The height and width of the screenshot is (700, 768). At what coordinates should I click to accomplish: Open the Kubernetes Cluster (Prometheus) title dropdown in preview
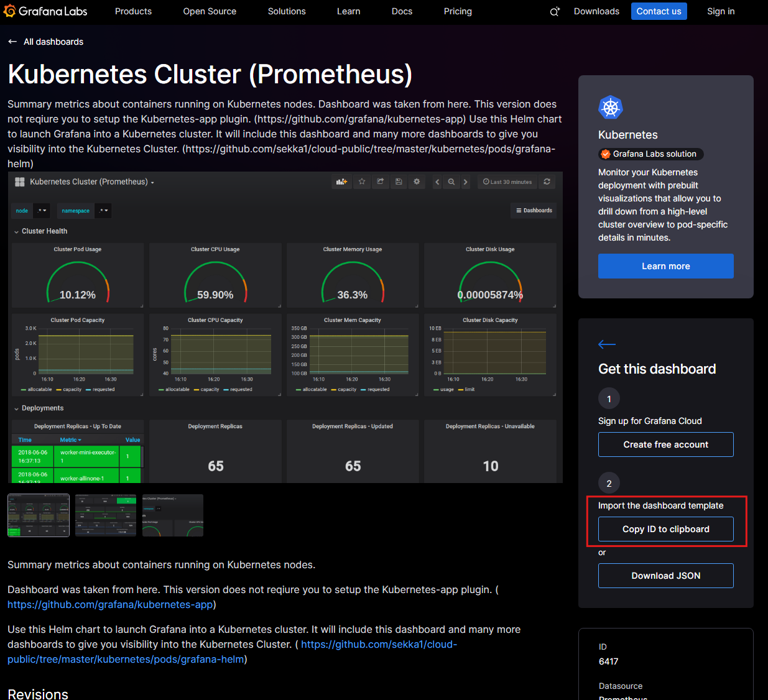tap(92, 182)
